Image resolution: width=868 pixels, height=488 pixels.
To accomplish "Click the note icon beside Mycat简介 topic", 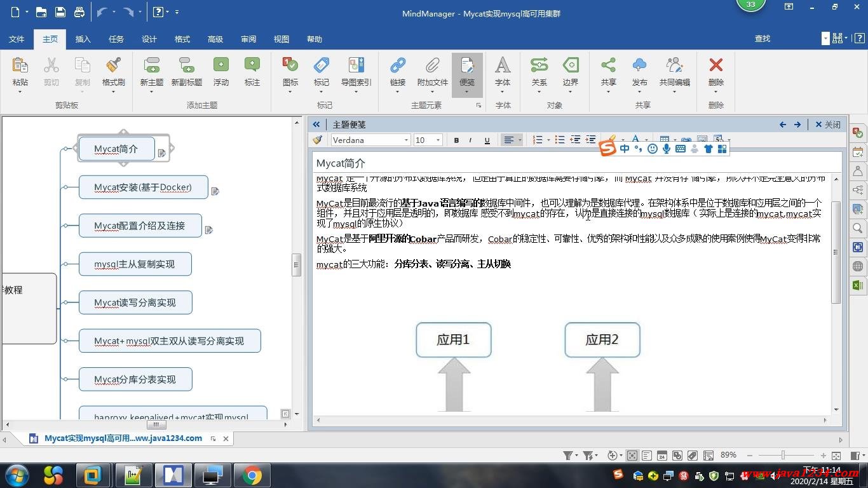I will coord(162,152).
